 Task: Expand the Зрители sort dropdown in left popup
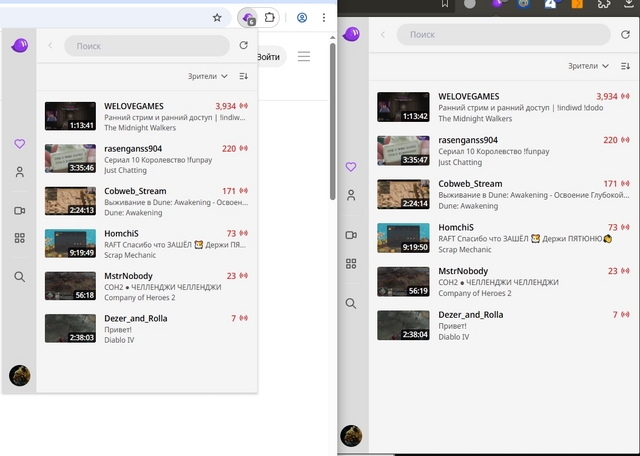208,76
